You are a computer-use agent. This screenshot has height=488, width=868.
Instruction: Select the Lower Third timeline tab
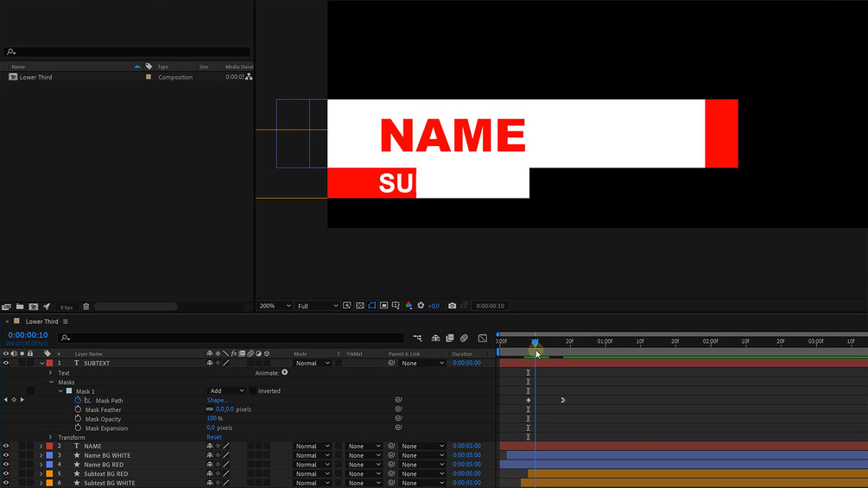pos(41,321)
